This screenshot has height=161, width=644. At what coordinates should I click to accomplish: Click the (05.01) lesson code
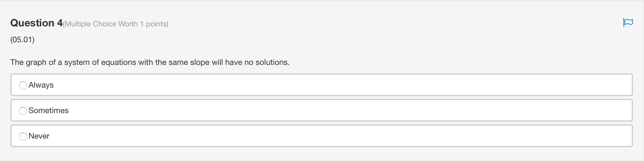click(22, 39)
